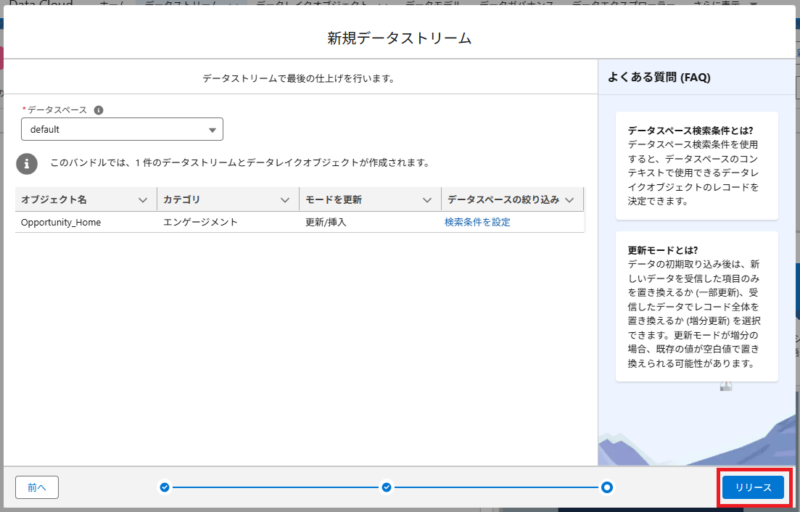Select the first completed progress step
800x512 pixels.
click(164, 487)
